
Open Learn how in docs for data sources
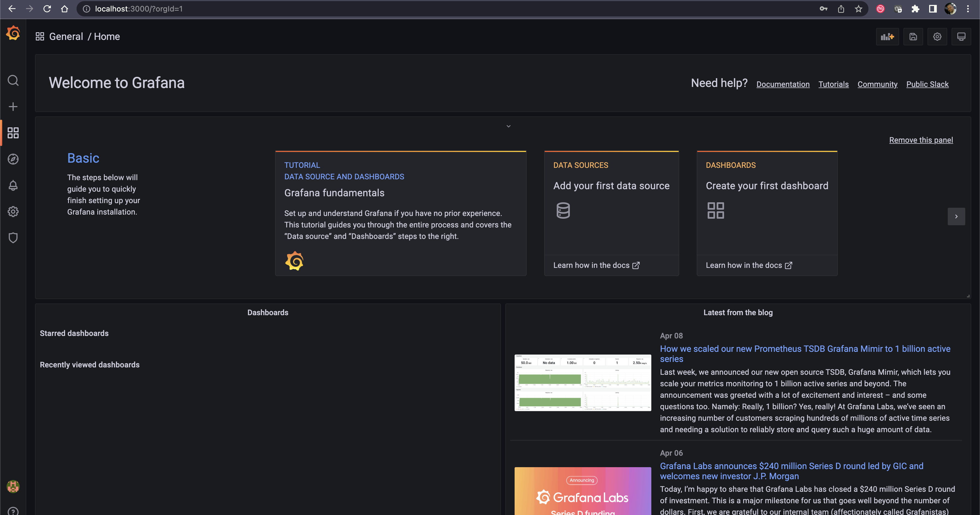tap(596, 265)
